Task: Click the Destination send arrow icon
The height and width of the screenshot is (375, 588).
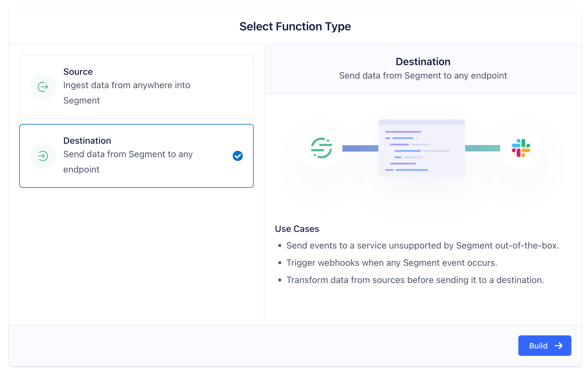Action: click(43, 156)
